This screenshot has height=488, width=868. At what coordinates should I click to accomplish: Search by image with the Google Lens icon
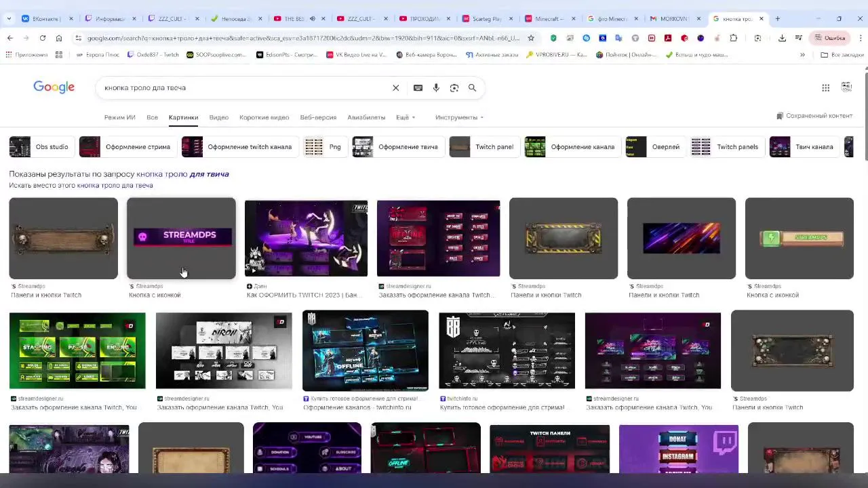click(454, 87)
